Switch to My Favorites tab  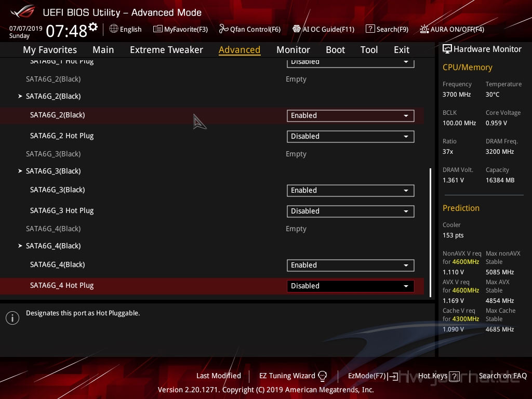50,50
